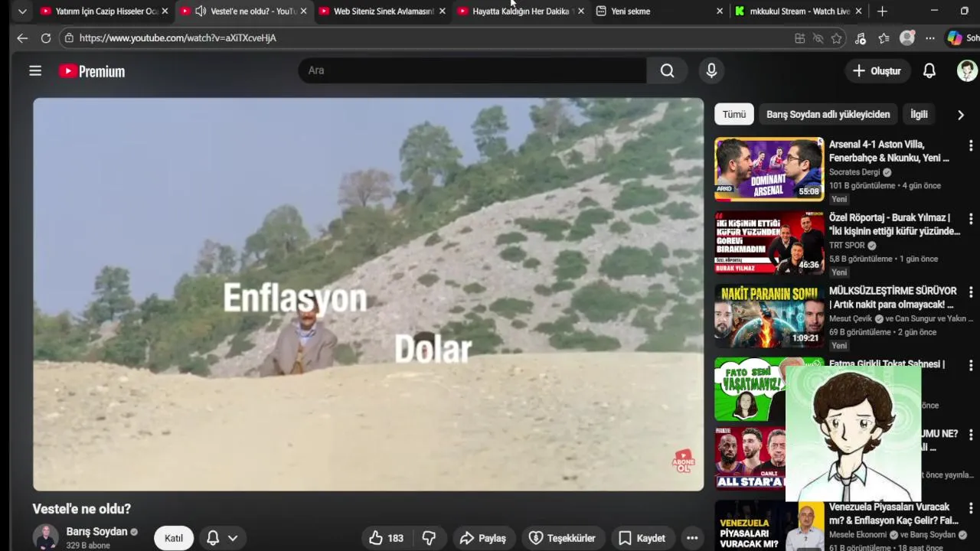Screen dimensions: 980x551
Task: Open options for MÜLKSÜZLEŞTİRME SÜRÜYOR video
Action: pyautogui.click(x=971, y=292)
